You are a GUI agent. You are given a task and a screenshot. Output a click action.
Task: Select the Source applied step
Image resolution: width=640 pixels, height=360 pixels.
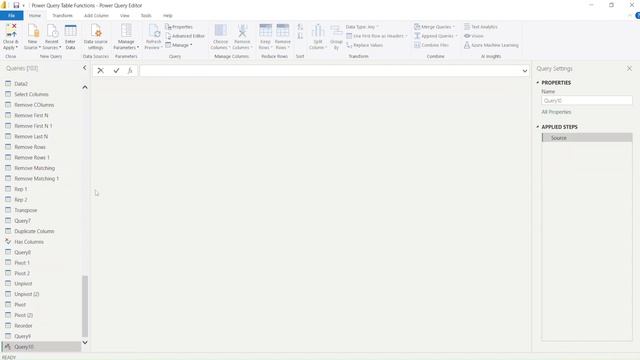coord(587,138)
